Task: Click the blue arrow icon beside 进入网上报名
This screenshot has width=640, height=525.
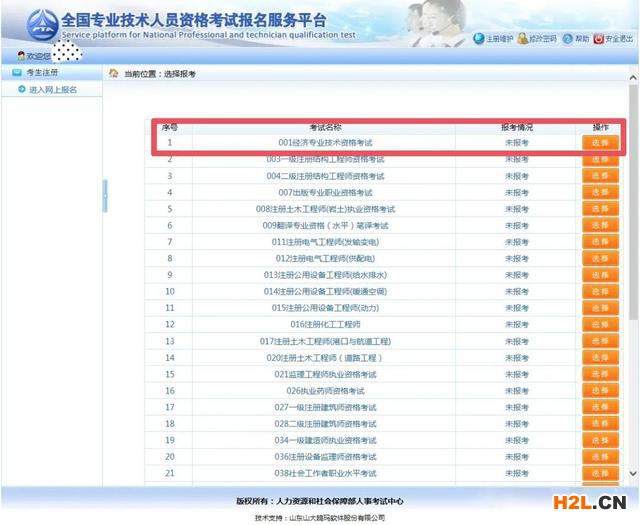Action: [22, 90]
